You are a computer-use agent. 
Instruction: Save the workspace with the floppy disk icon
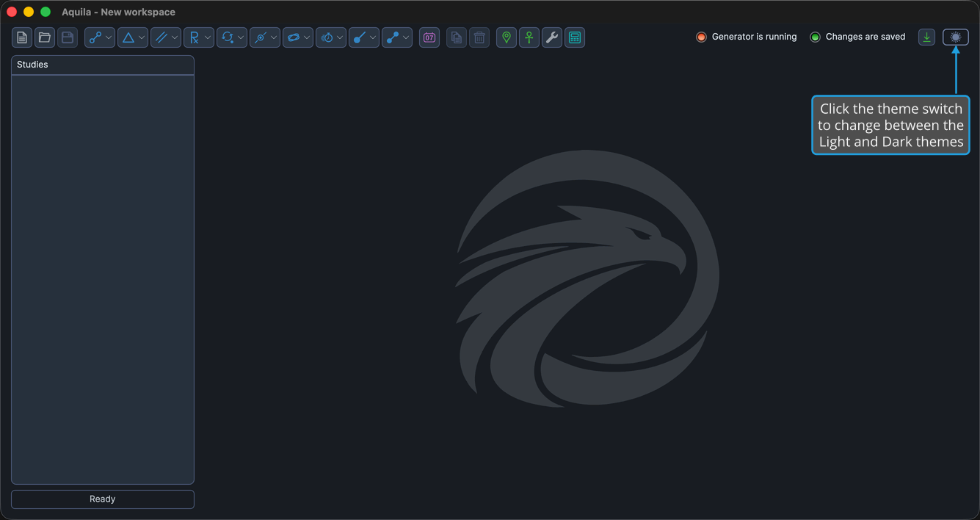point(68,37)
